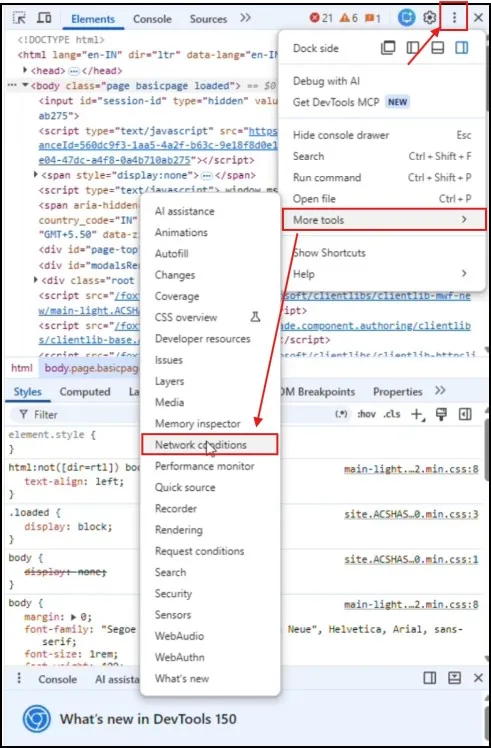The width and height of the screenshot is (491, 748).
Task: Open the issues count badge showing 1
Action: pyautogui.click(x=373, y=18)
